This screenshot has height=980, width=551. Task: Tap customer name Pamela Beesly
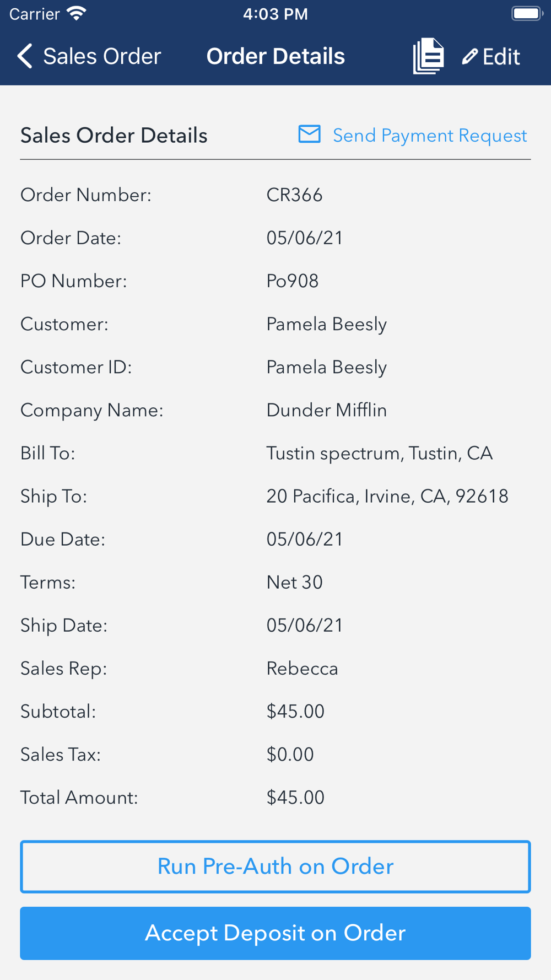[x=326, y=324]
